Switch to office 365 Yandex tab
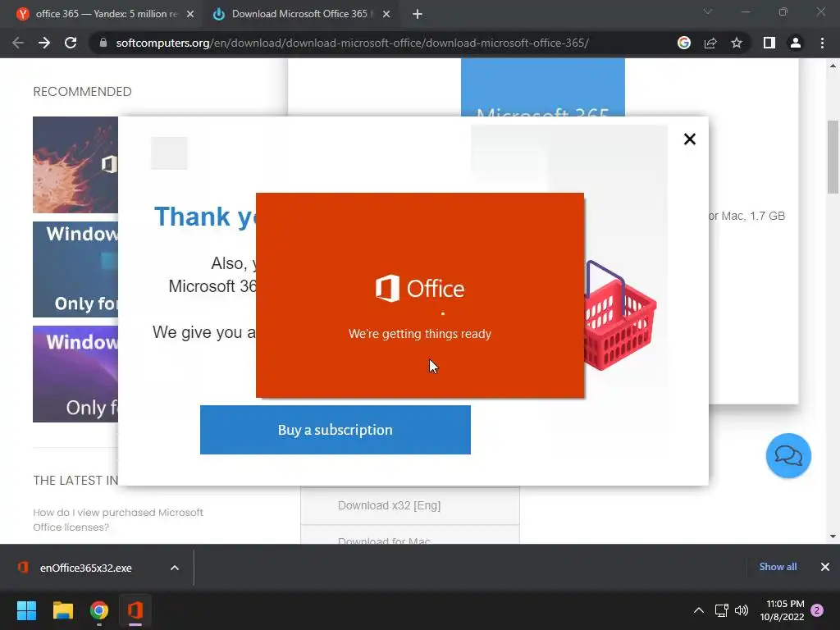The image size is (840, 630). point(106,14)
